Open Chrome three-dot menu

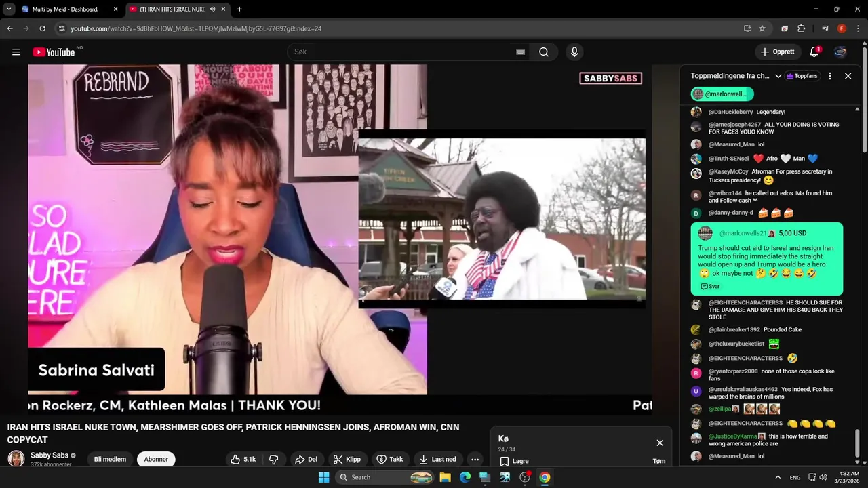coord(857,28)
